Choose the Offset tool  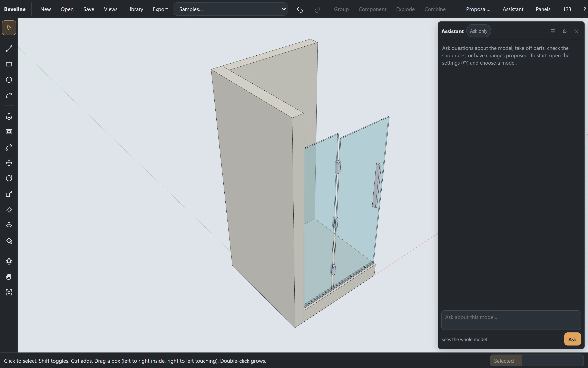[9, 132]
